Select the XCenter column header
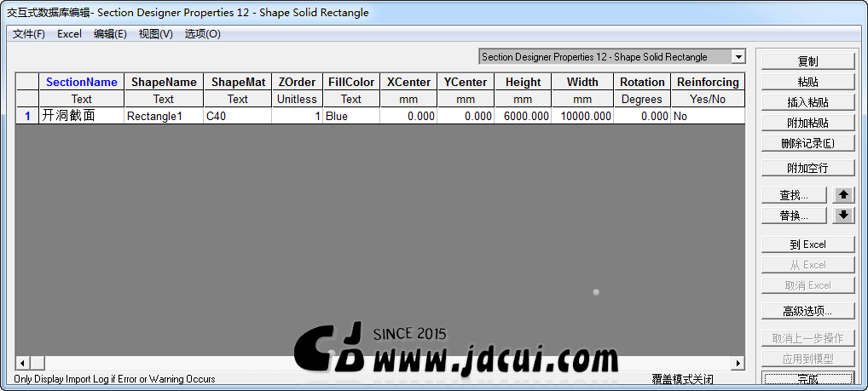The height and width of the screenshot is (391, 868). 408,83
